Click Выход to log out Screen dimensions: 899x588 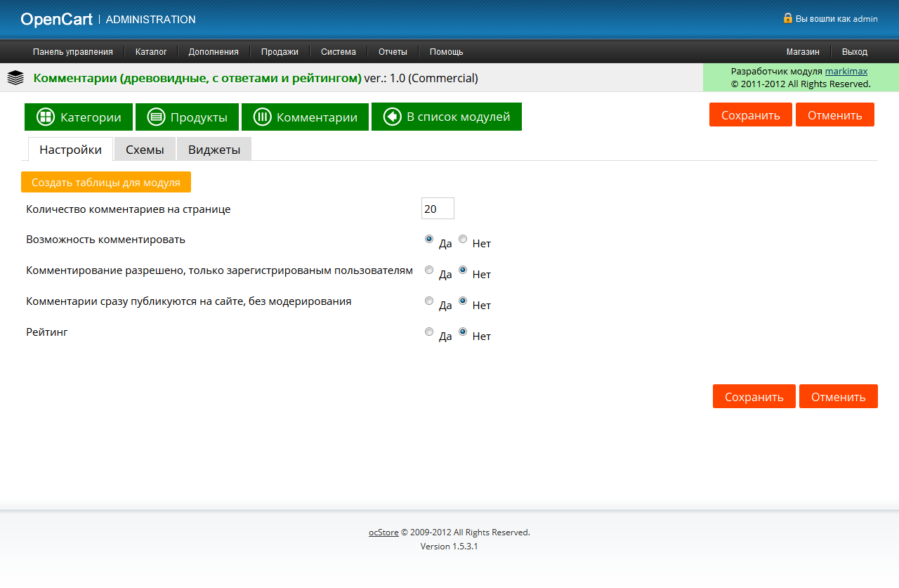(x=855, y=51)
